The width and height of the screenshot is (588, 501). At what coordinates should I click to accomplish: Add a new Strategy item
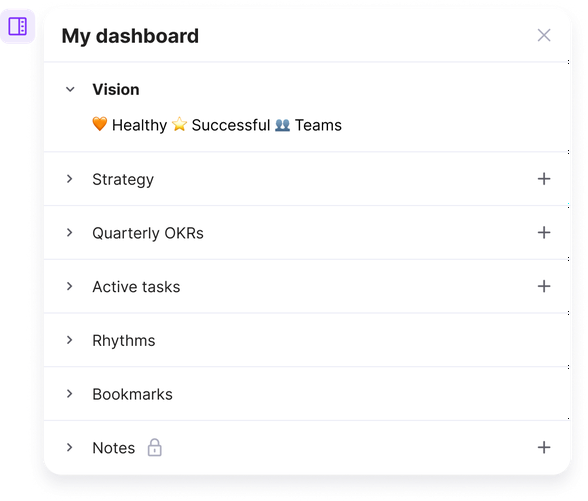[x=544, y=179]
